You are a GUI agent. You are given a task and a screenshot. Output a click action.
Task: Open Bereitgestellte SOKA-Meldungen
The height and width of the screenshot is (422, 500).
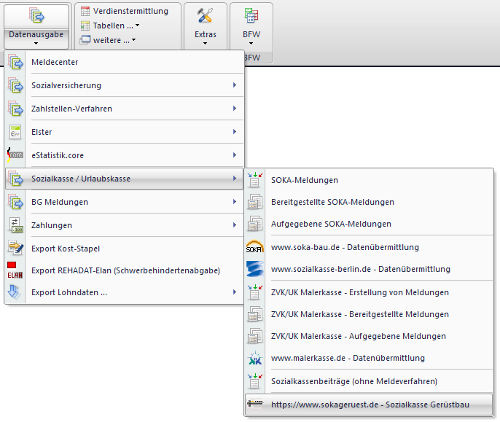369,202
